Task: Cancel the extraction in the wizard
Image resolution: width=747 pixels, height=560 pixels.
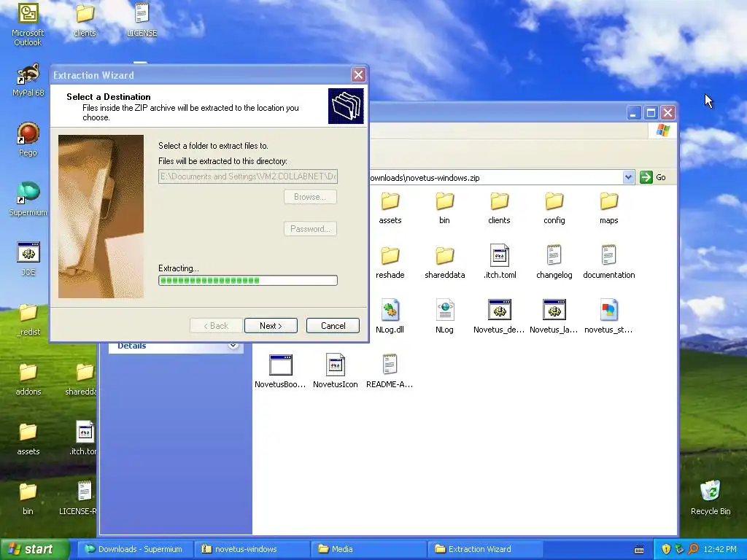Action: pyautogui.click(x=333, y=326)
